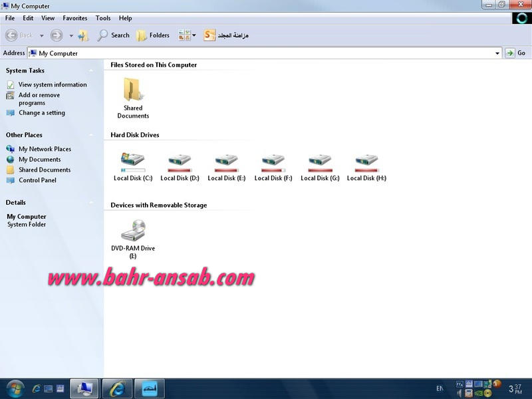Screen dimensions: 532x399
Task: Click the yellow disc tray icon
Action: (488, 394)
